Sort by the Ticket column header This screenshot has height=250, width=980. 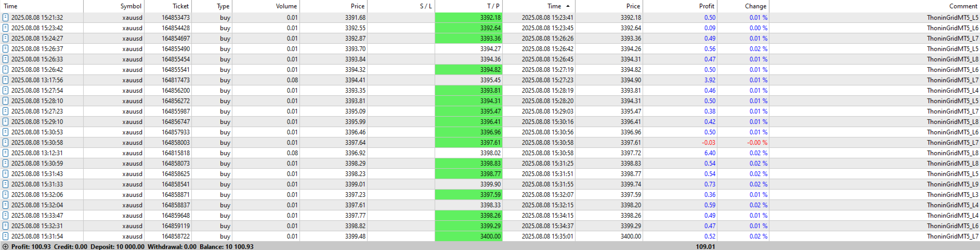coord(168,6)
